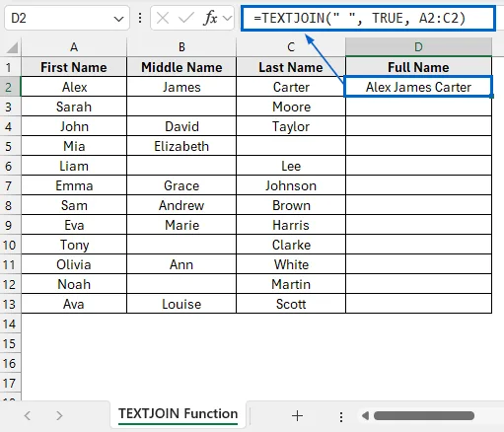The height and width of the screenshot is (432, 504).
Task: Select the Last Name header cell
Action: [291, 67]
